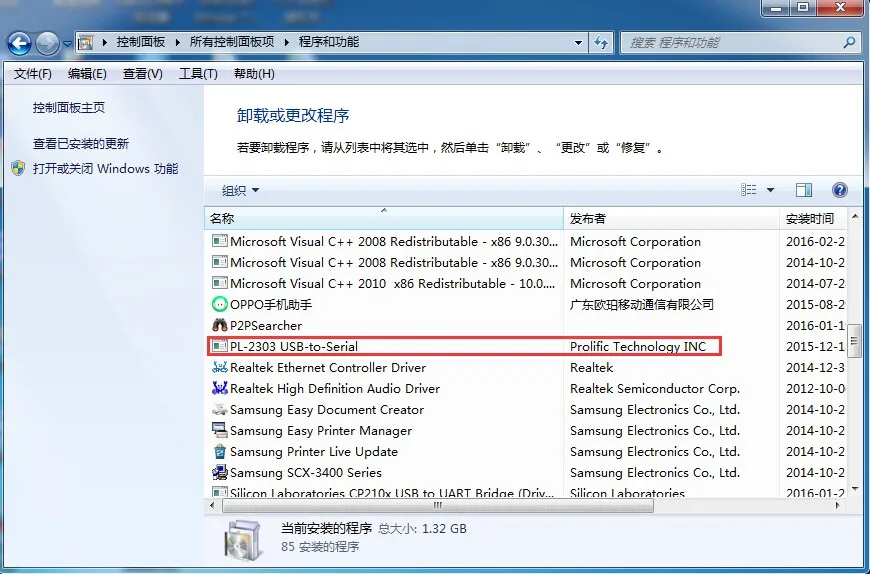
Task: Click the change view icon
Action: [x=748, y=190]
